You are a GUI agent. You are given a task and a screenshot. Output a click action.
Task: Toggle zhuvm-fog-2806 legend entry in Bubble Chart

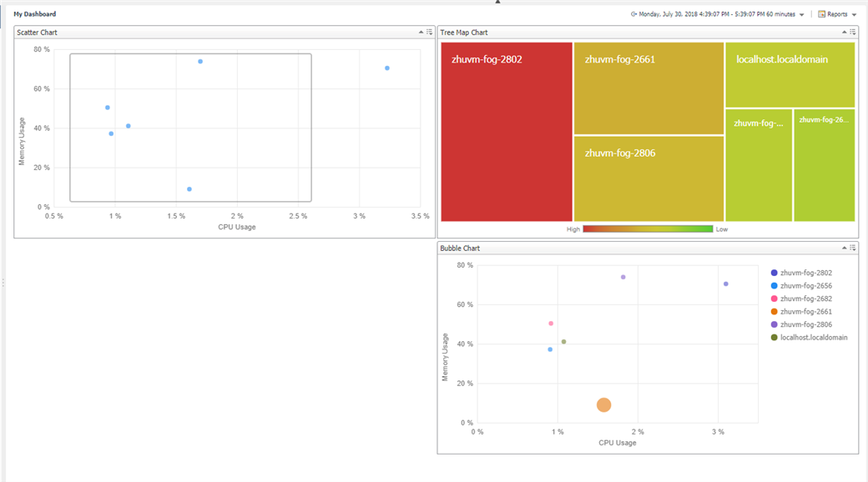click(x=801, y=324)
